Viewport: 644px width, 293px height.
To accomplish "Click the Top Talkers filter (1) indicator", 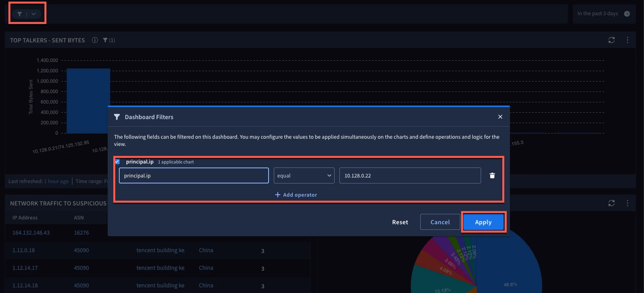I will (x=109, y=40).
